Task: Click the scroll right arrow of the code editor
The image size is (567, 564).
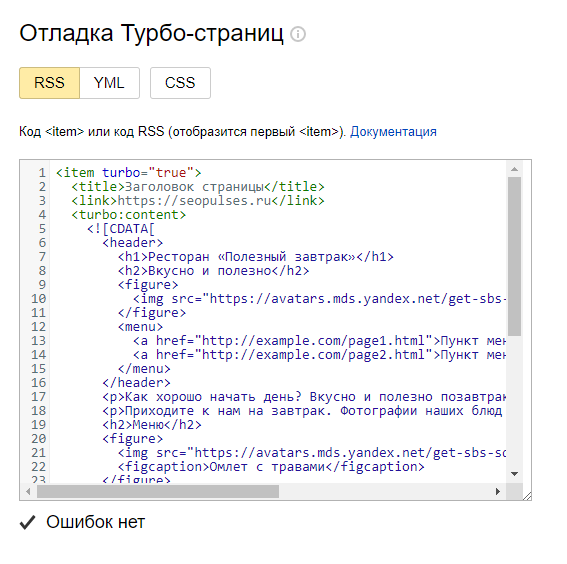Action: pos(498,491)
